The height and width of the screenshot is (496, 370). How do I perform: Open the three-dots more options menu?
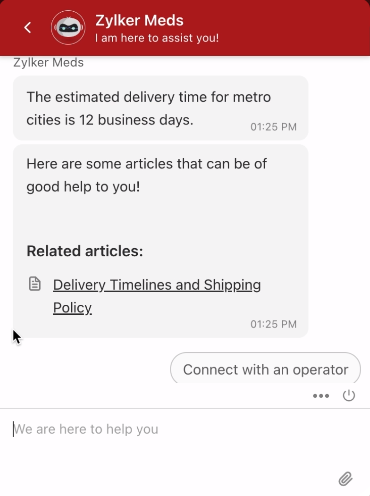pos(321,396)
